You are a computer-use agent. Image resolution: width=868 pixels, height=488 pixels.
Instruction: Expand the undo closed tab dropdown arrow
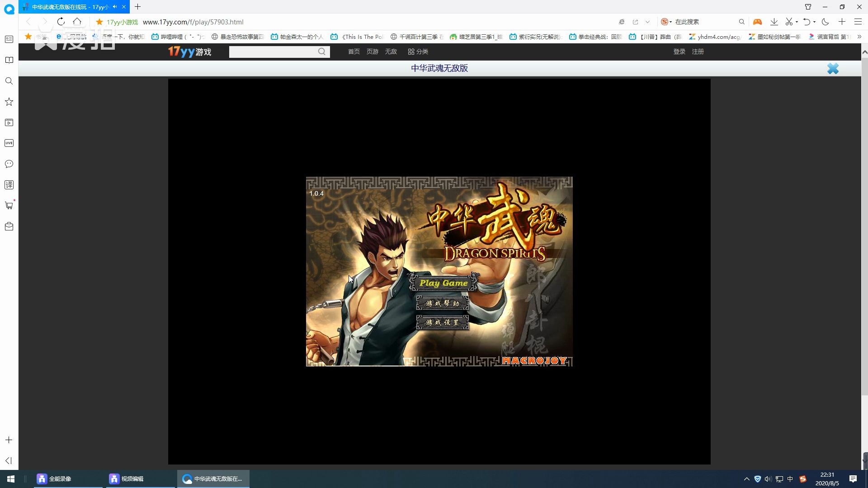(x=814, y=22)
